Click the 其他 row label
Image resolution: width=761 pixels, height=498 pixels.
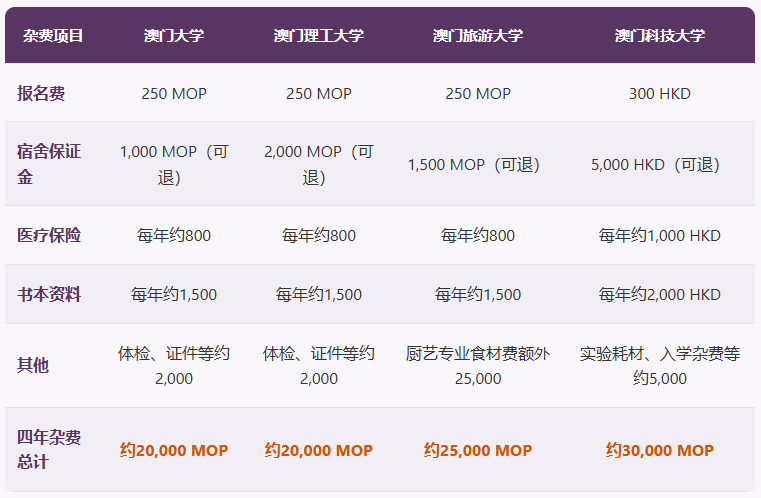[33, 365]
